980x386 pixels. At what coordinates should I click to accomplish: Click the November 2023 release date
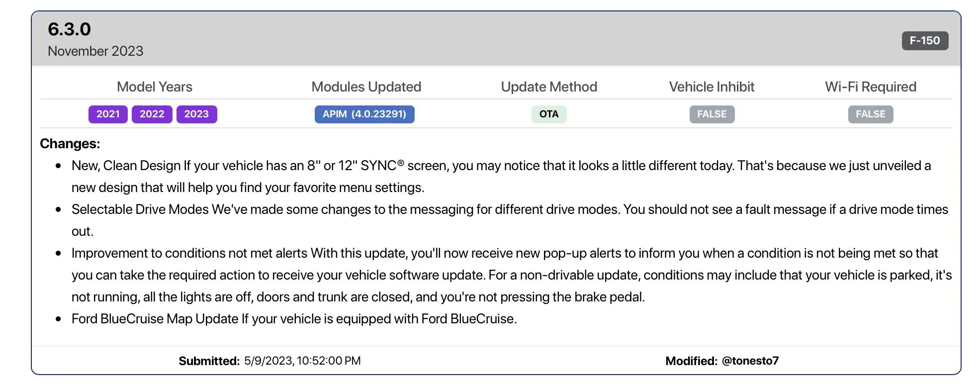[x=95, y=51]
